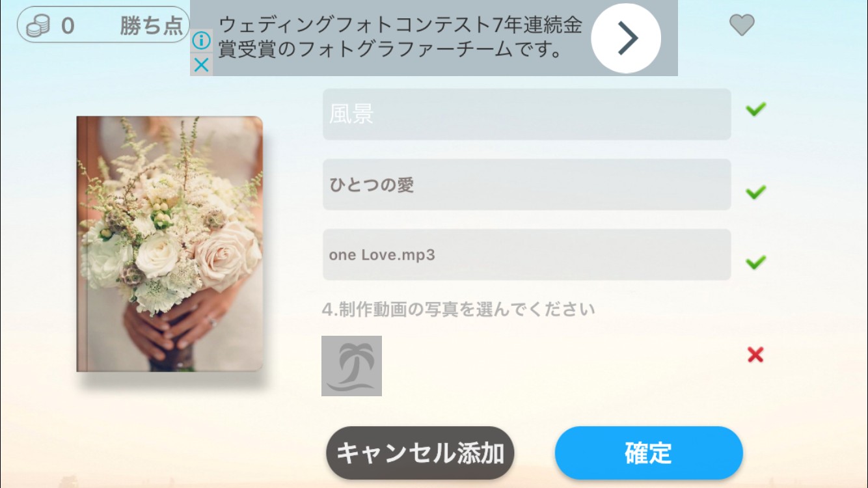Select the palm tree photo placeholder
Image resolution: width=868 pixels, height=488 pixels.
[x=351, y=366]
